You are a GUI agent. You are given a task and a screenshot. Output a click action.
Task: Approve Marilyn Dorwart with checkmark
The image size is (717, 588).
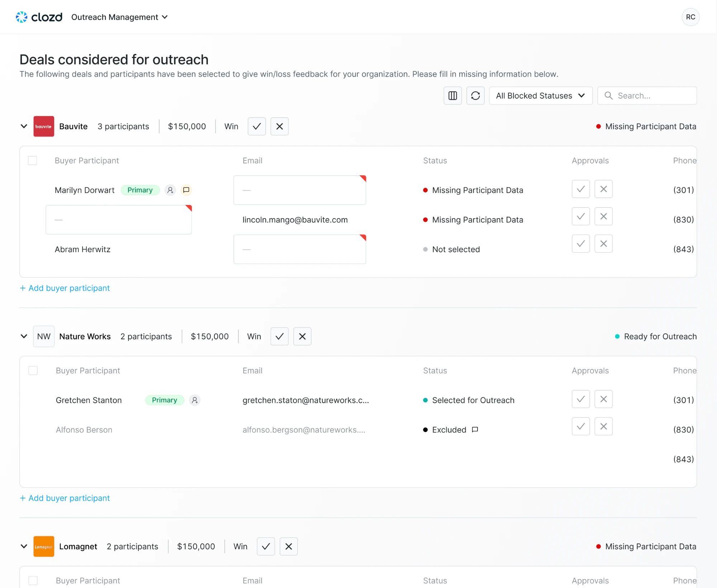pyautogui.click(x=581, y=189)
